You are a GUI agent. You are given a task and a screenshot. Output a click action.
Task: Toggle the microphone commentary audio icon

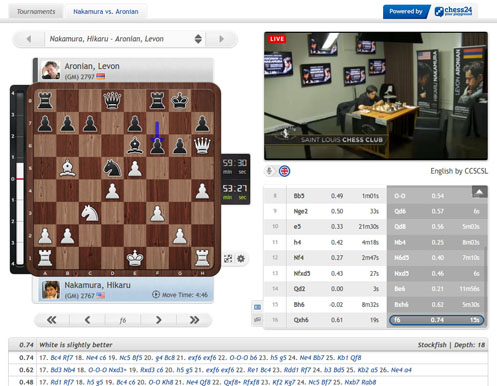coord(269,171)
